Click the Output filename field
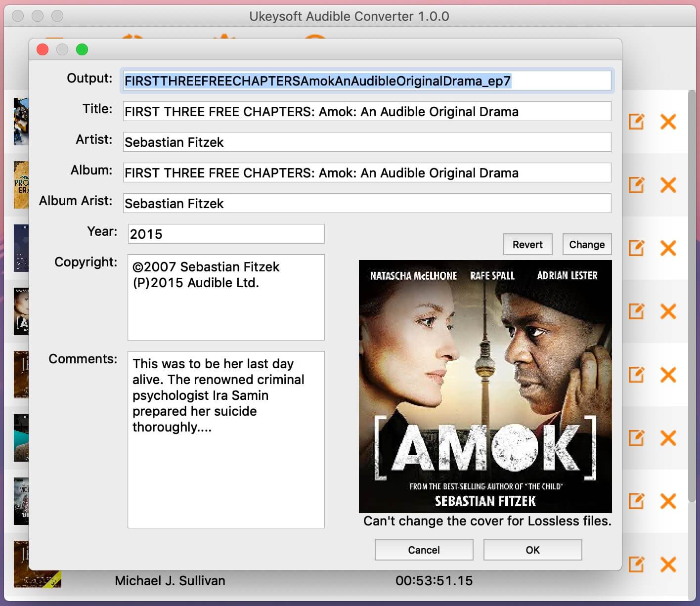 367,81
